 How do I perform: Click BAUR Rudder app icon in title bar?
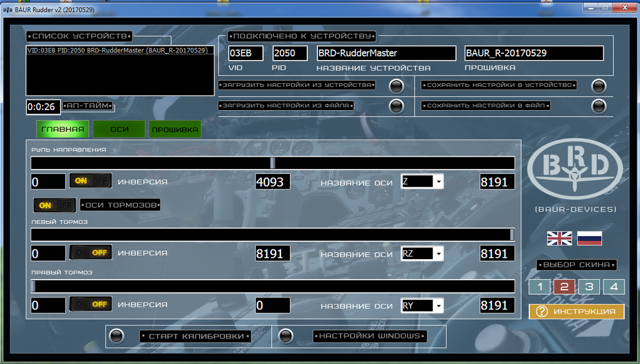(7, 10)
